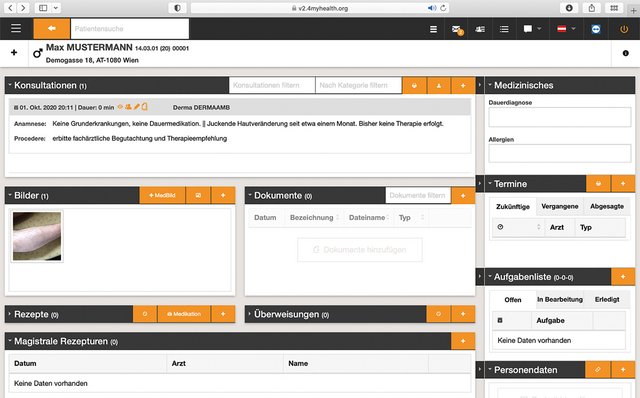The width and height of the screenshot is (640, 398).
Task: Open the chat speech bubble dropdown
Action: click(x=532, y=29)
